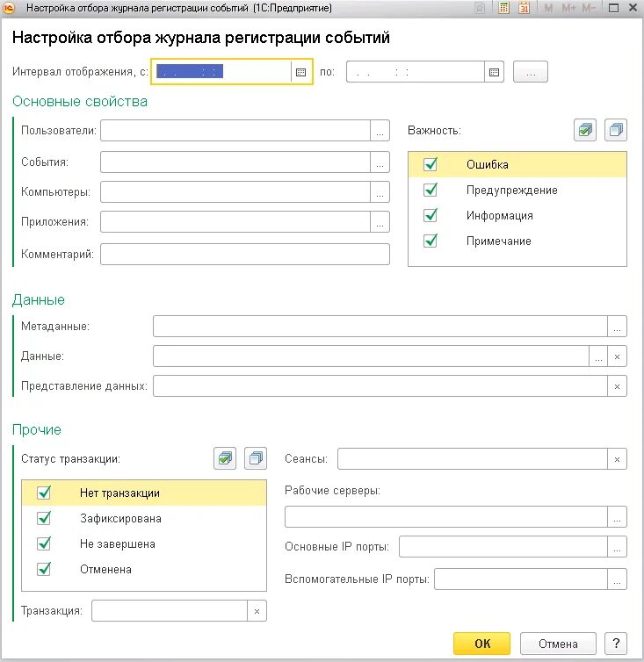Click the M+ memory add button

568,8
